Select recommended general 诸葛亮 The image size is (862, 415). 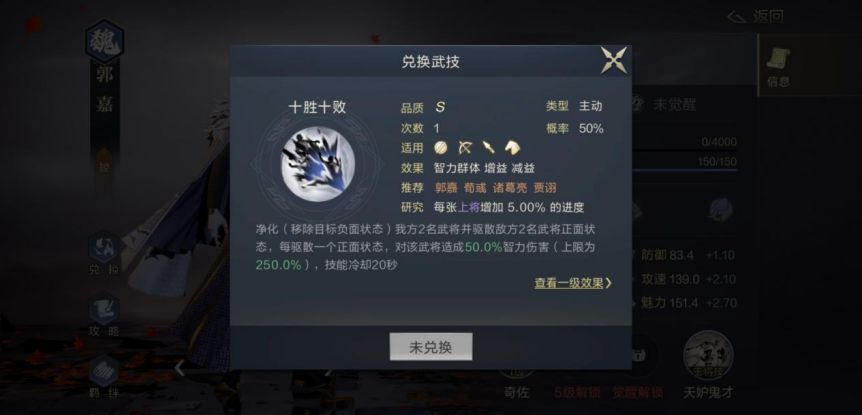click(510, 188)
